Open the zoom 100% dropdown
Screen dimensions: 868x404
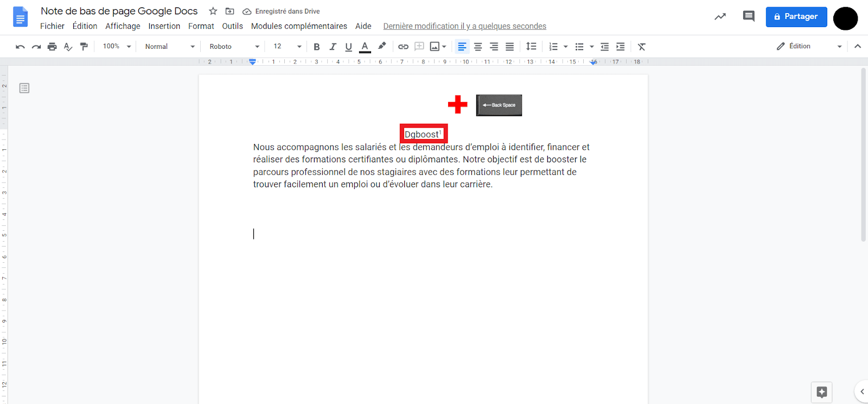click(117, 47)
